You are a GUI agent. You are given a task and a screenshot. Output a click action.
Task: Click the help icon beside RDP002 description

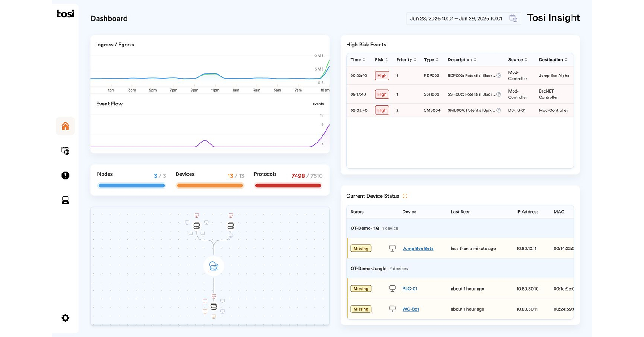click(499, 76)
